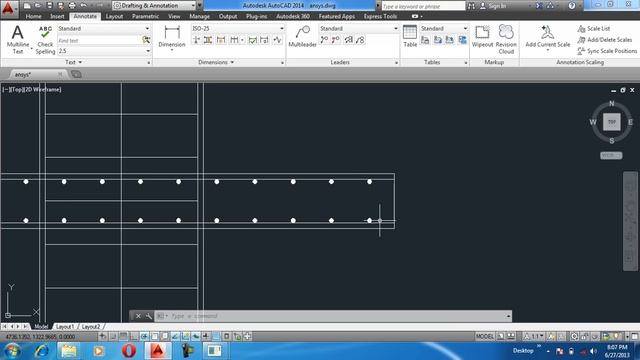640x360 pixels.
Task: Click the Plot (print) icon
Action: coord(72,6)
